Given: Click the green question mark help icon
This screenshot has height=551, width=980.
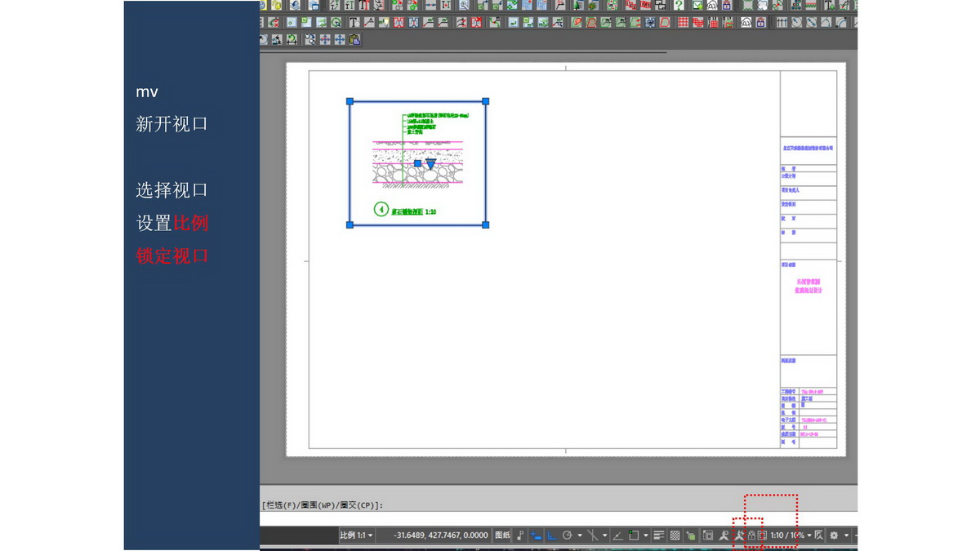Looking at the screenshot, I should (x=679, y=5).
